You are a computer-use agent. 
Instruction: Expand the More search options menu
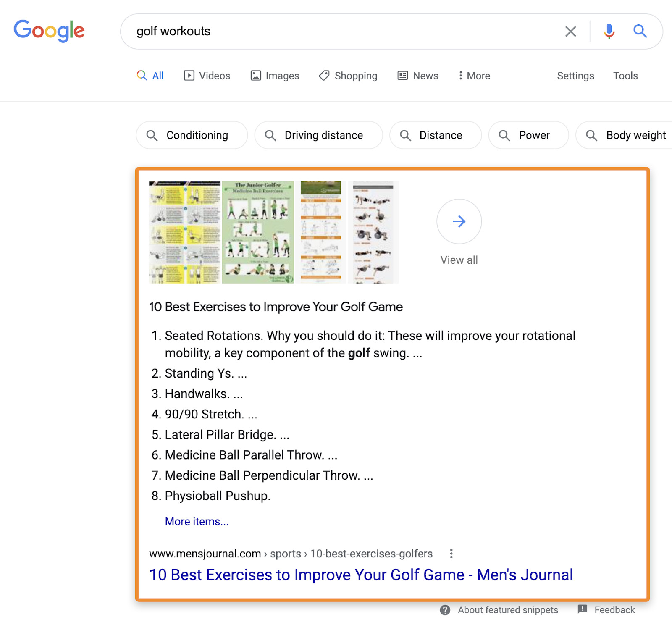pyautogui.click(x=474, y=76)
